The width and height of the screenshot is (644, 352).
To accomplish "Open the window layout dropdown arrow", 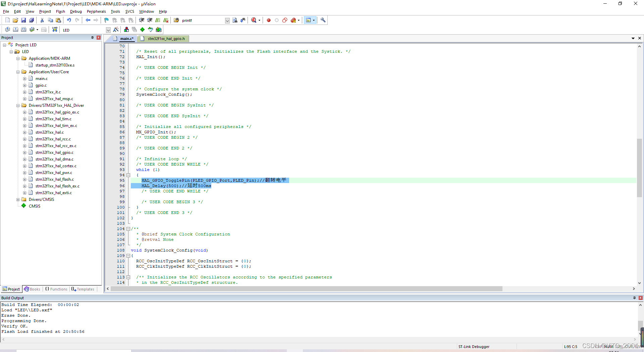I will pos(314,20).
